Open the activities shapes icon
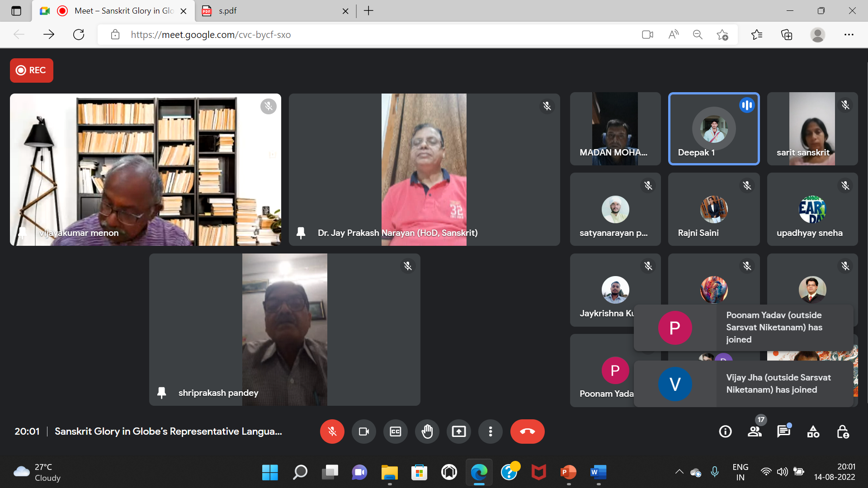This screenshot has height=488, width=868. (813, 432)
